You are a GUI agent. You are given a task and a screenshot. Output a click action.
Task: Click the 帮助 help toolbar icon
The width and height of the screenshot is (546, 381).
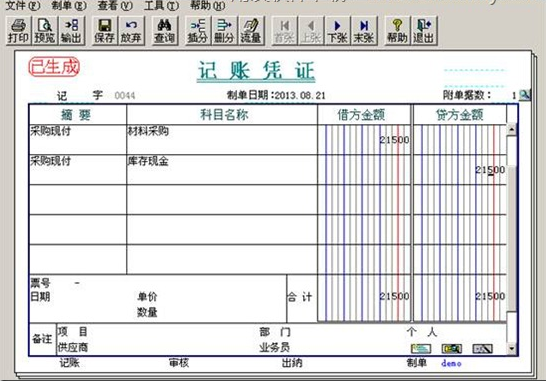397,31
